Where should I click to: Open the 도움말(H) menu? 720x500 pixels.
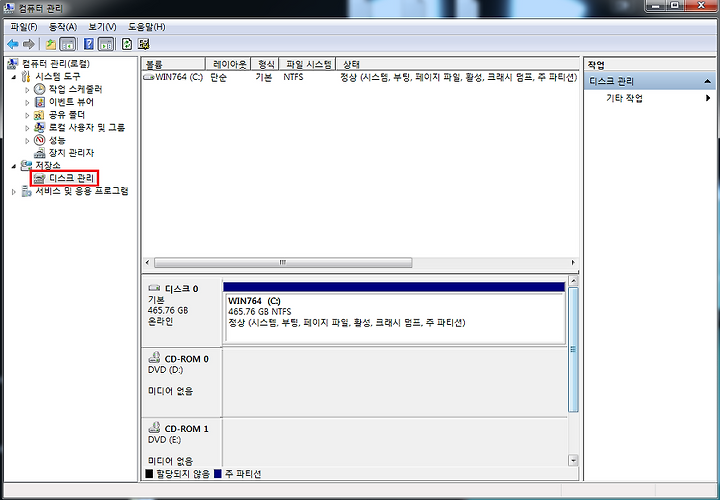click(x=146, y=27)
